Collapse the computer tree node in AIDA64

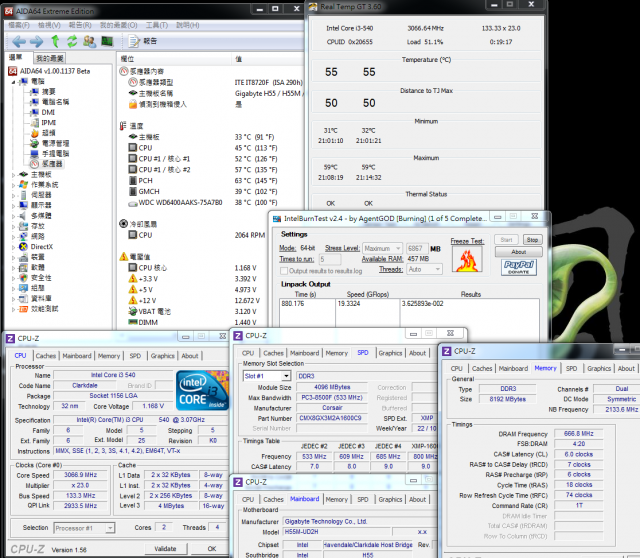point(13,82)
